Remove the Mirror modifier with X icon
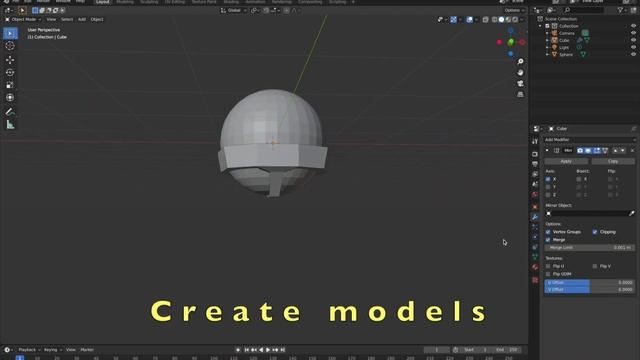This screenshot has height=360, width=640. 632,151
